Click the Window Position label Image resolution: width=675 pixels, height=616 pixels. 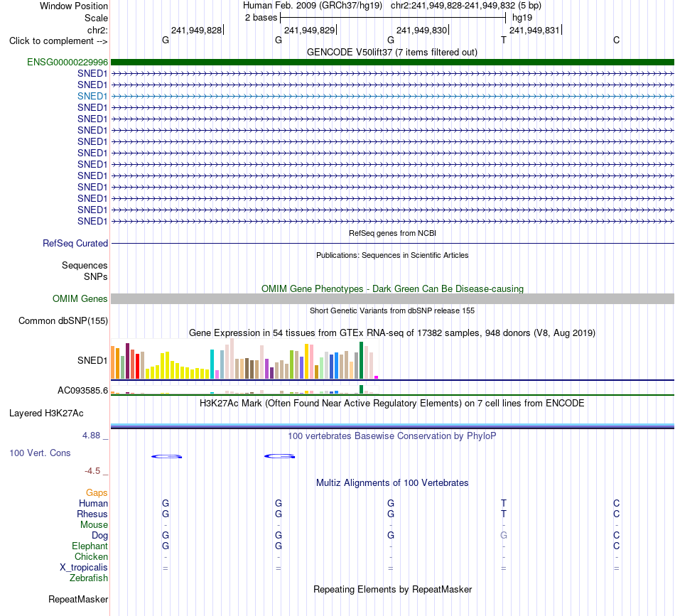tap(74, 6)
